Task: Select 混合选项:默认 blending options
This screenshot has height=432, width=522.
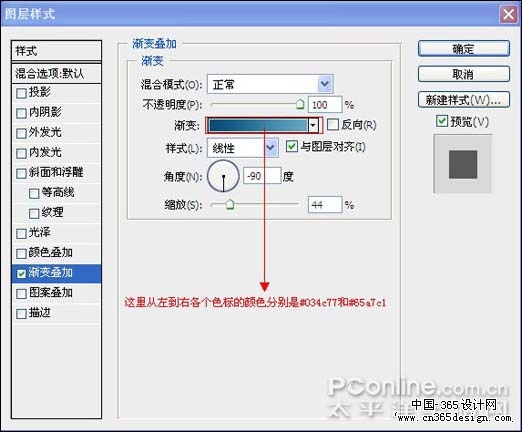Action: 56,73
